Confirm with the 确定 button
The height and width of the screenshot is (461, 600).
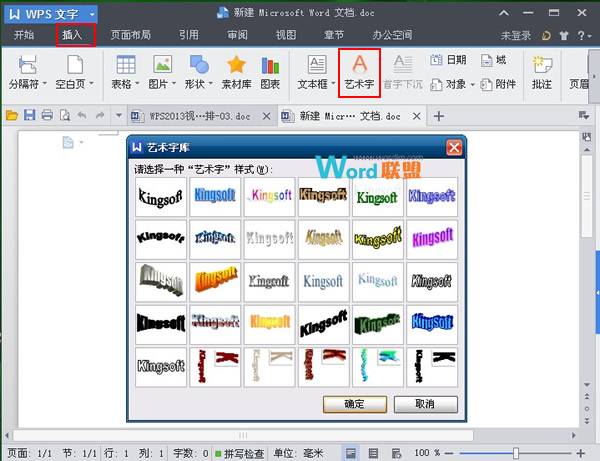click(x=355, y=404)
